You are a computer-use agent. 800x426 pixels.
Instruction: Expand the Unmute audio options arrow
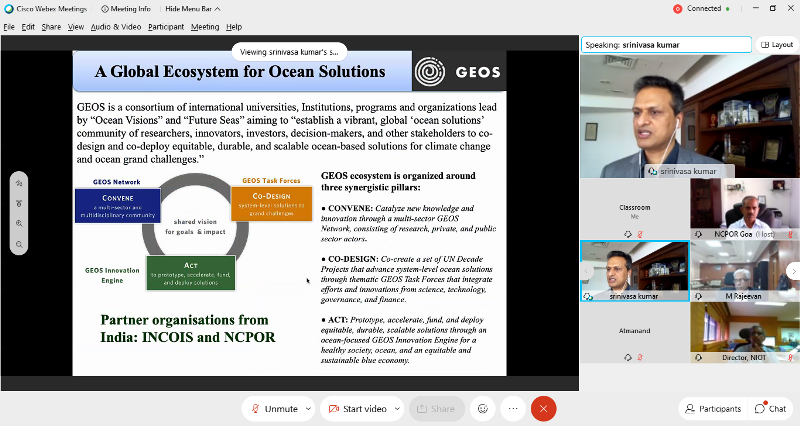[308, 409]
